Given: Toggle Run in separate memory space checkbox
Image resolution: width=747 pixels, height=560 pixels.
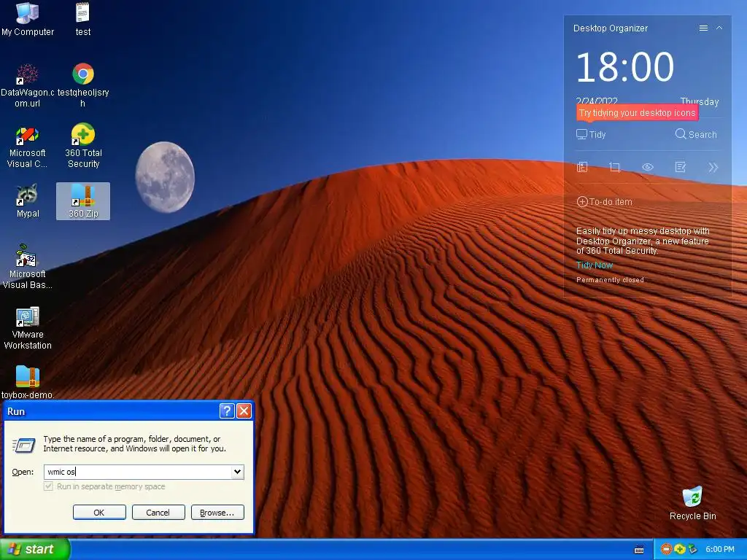Looking at the screenshot, I should click(48, 486).
